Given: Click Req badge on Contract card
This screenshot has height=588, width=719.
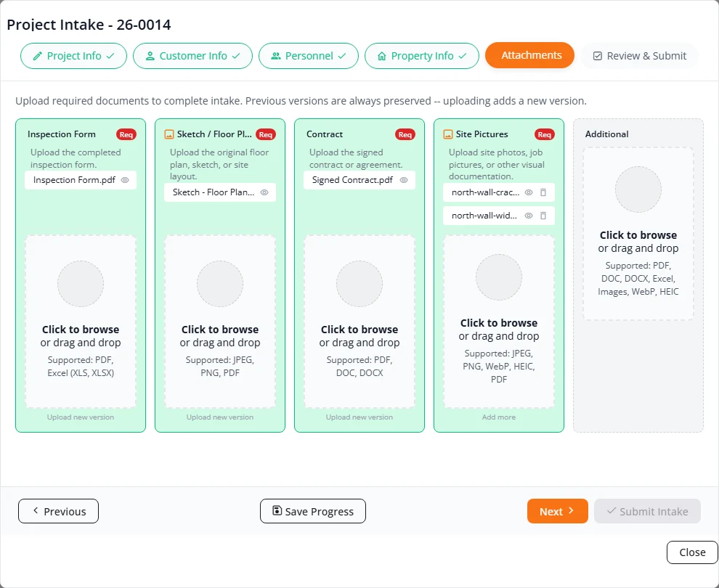Looking at the screenshot, I should coord(405,134).
